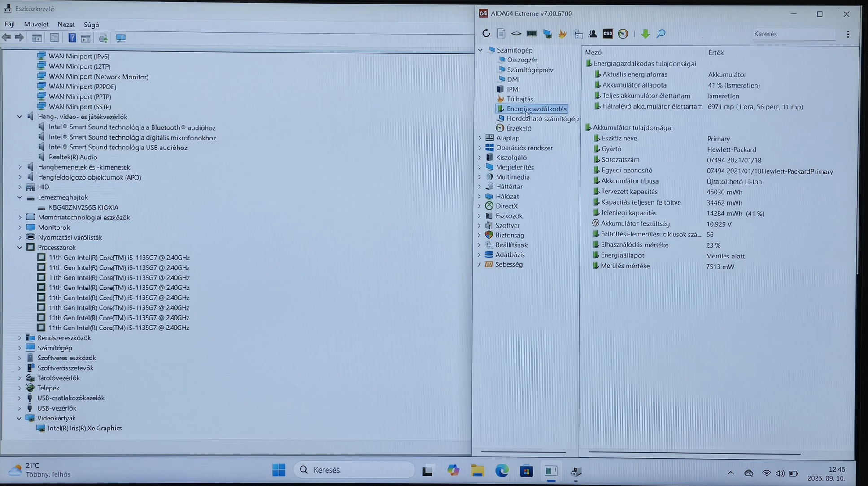Click the AIDA64 refresh icon
This screenshot has height=486, width=868.
(486, 34)
